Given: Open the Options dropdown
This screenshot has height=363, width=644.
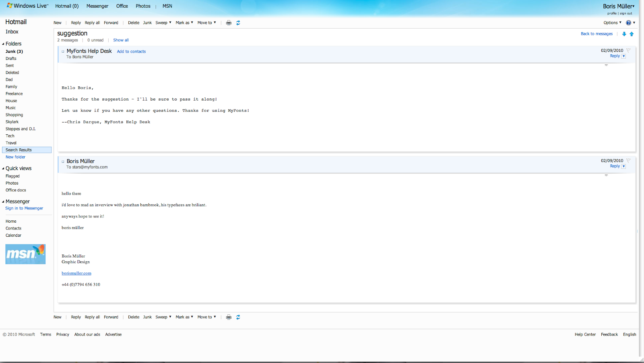Looking at the screenshot, I should [x=612, y=23].
